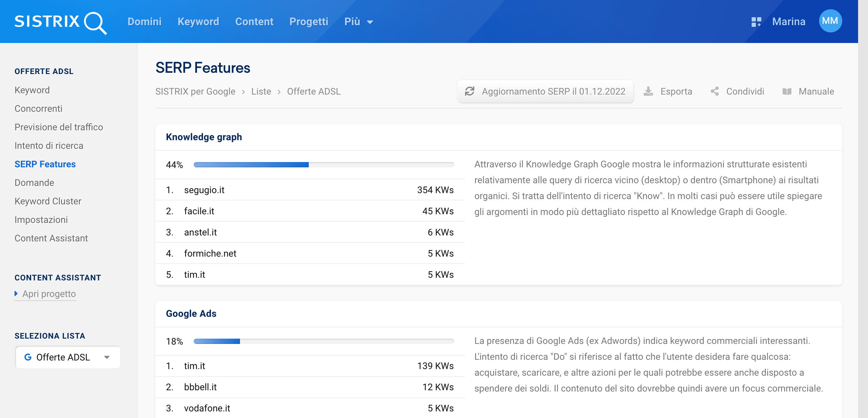Screen dimensions: 868x418
Task: Open the Progetti menu
Action: pos(309,21)
